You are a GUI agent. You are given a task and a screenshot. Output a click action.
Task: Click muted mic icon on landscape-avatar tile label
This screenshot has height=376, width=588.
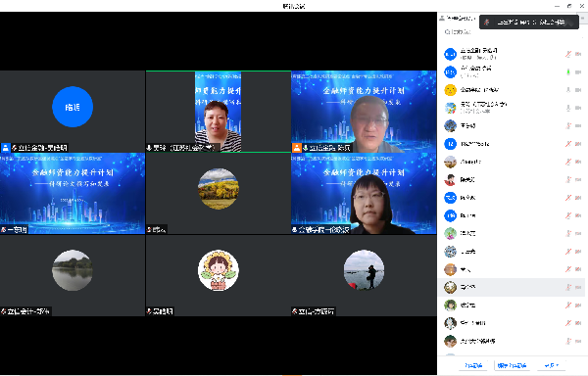click(x=149, y=229)
